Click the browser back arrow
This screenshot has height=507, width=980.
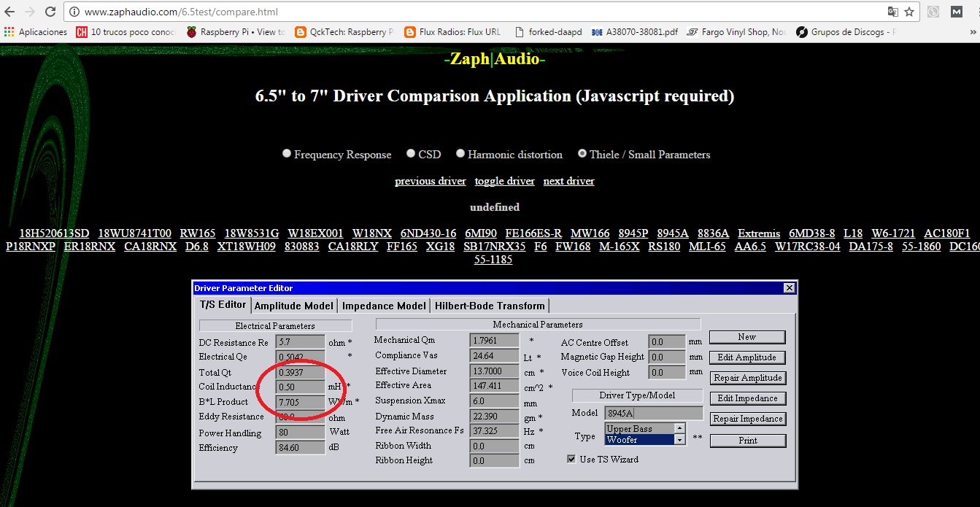coord(10,12)
